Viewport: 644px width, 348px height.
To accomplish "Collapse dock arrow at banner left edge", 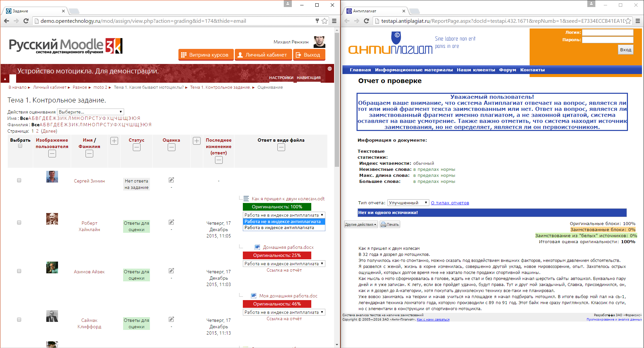I will click(x=5, y=79).
